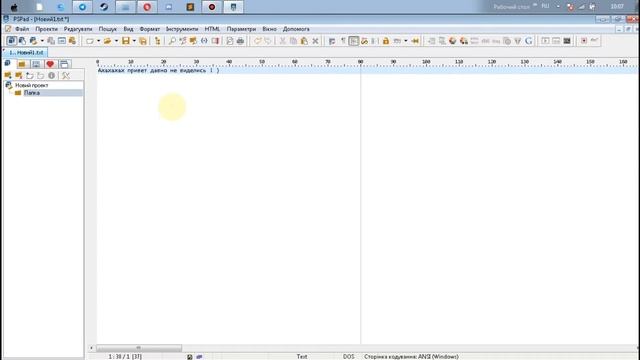Click the add folder to project icon
This screenshot has width=640, height=360.
(x=8, y=76)
